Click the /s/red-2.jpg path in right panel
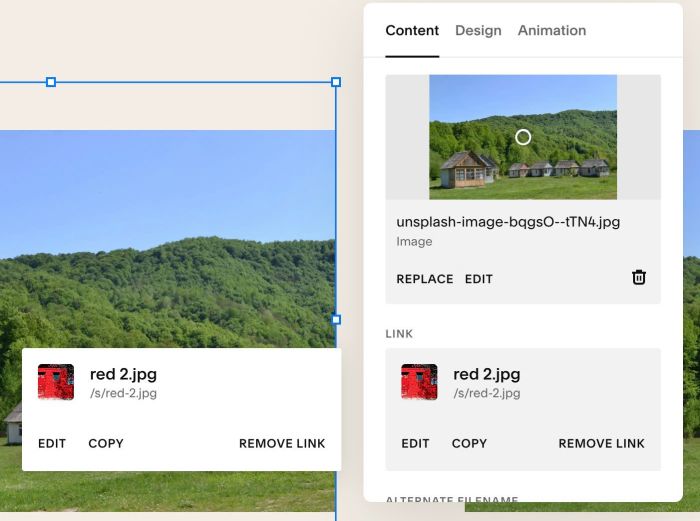Screen dimensions: 700x521 pos(487,393)
